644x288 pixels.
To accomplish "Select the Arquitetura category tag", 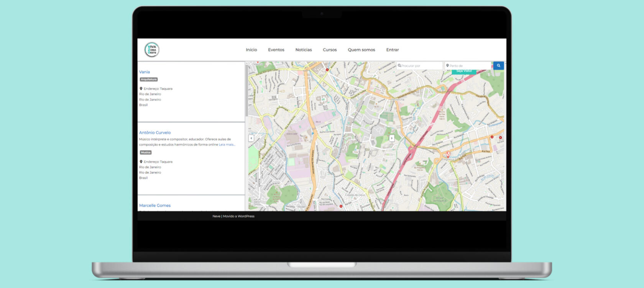I will 149,79.
